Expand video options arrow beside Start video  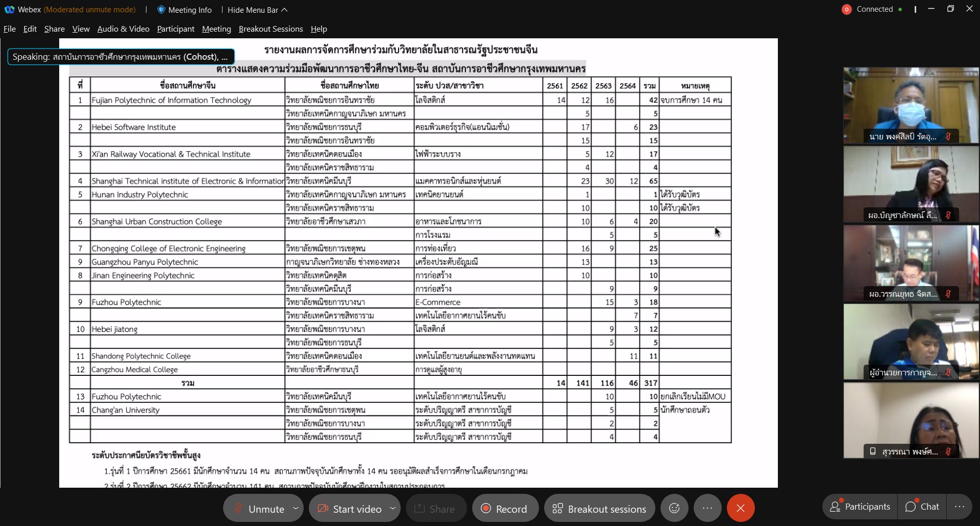pos(393,508)
